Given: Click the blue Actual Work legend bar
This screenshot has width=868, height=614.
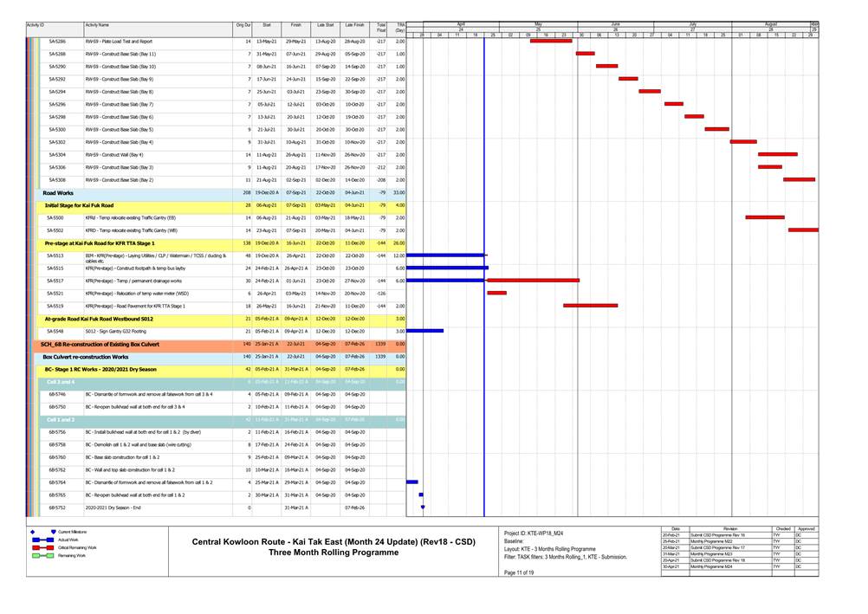Looking at the screenshot, I should pos(38,540).
